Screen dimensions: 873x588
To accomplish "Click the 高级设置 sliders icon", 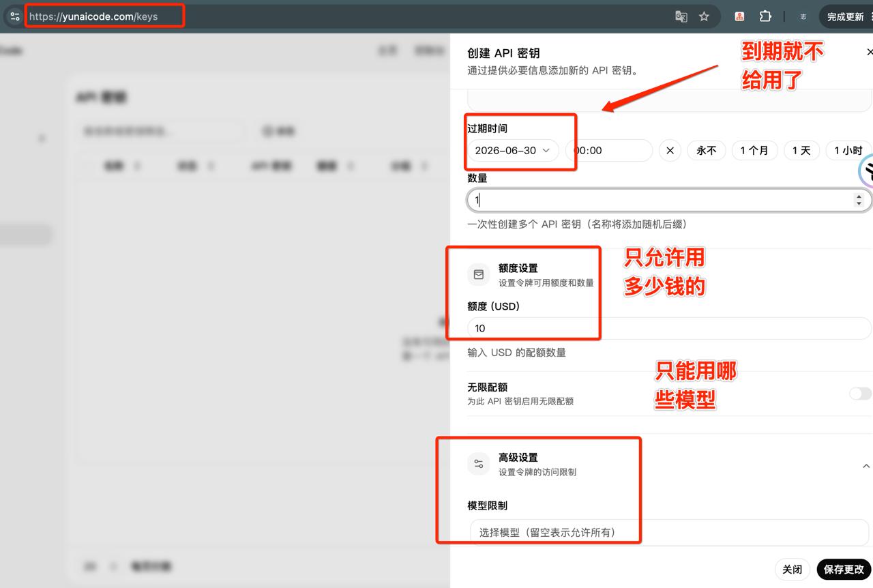I will (479, 464).
